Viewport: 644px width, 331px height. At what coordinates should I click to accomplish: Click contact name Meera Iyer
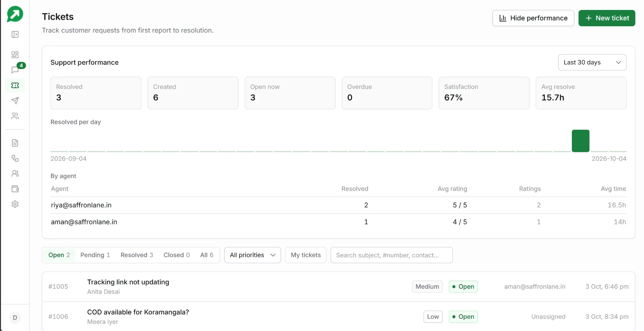(x=102, y=322)
